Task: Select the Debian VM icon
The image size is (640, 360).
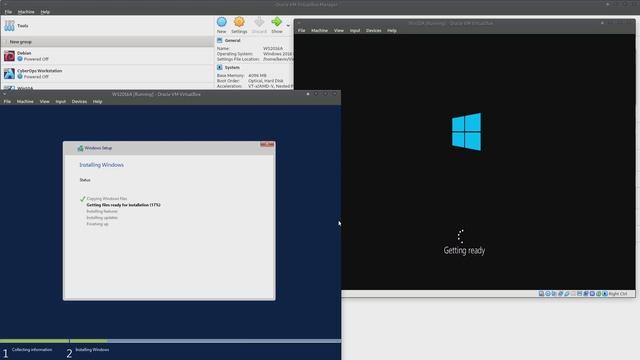Action: click(9, 56)
